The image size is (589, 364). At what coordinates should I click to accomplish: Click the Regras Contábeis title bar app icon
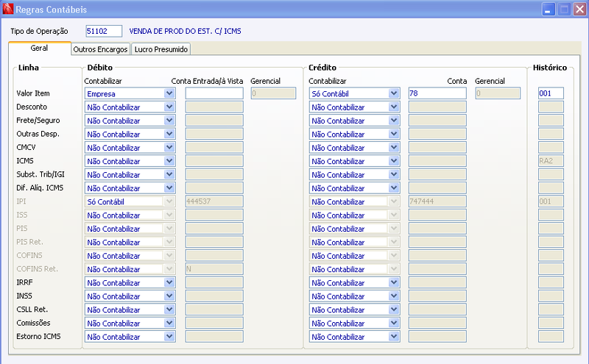(x=7, y=9)
